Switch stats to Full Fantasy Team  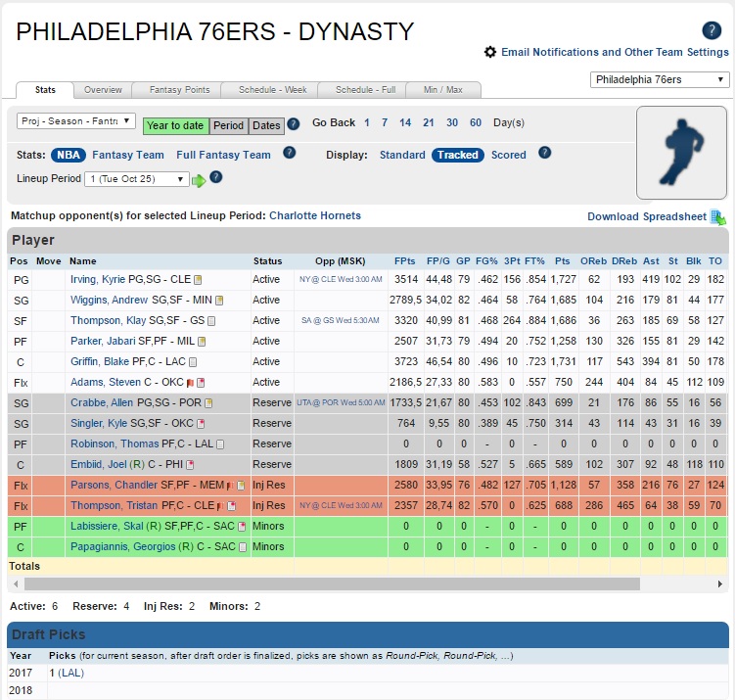[223, 155]
